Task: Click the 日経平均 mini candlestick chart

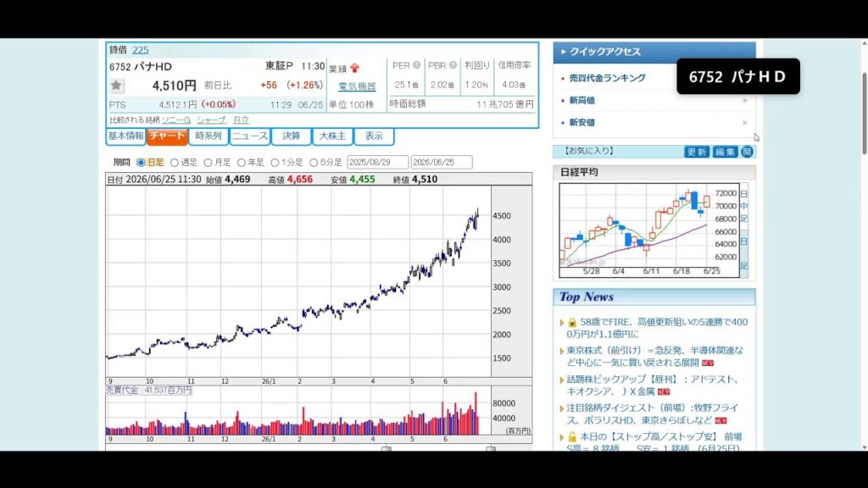Action: click(649, 230)
